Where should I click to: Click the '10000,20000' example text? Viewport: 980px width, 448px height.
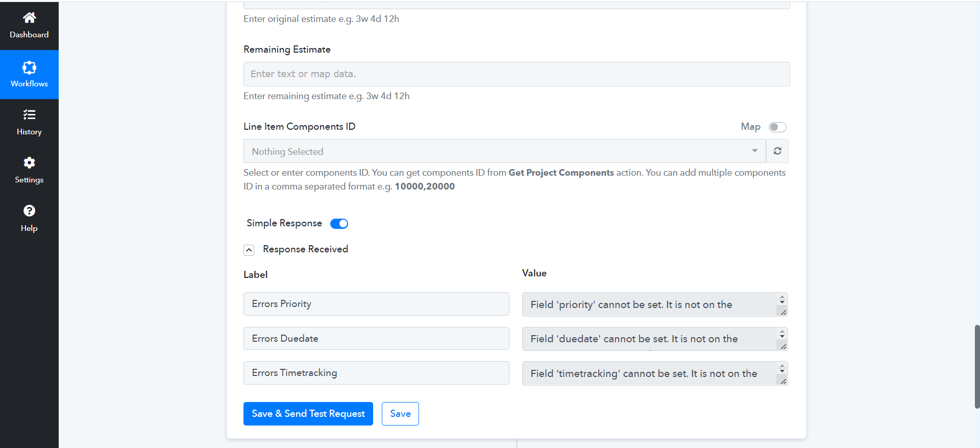pyautogui.click(x=425, y=186)
